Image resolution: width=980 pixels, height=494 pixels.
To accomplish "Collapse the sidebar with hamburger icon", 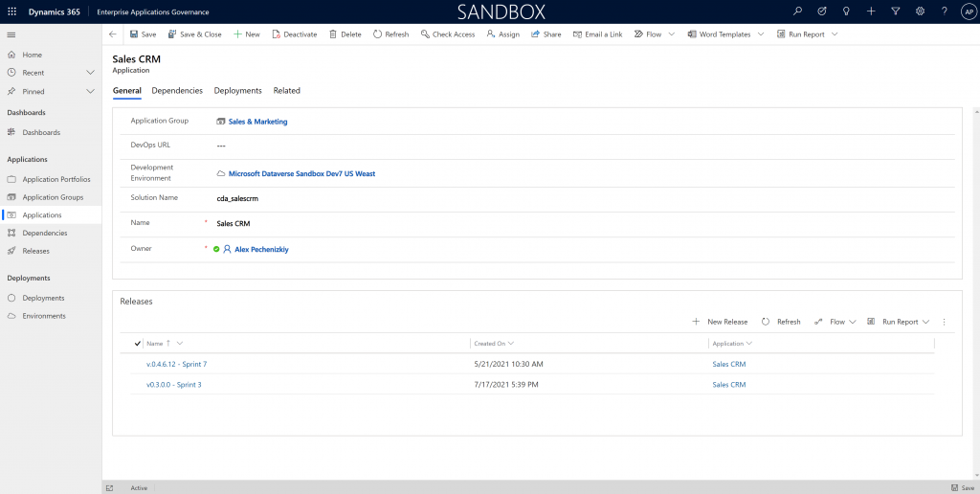I will click(x=11, y=34).
